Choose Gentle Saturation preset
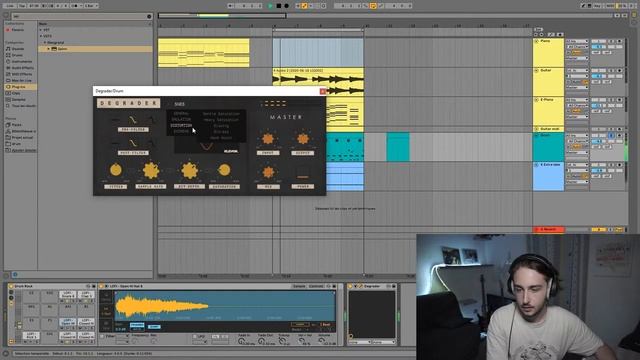This screenshot has height=360, width=640. pyautogui.click(x=221, y=114)
